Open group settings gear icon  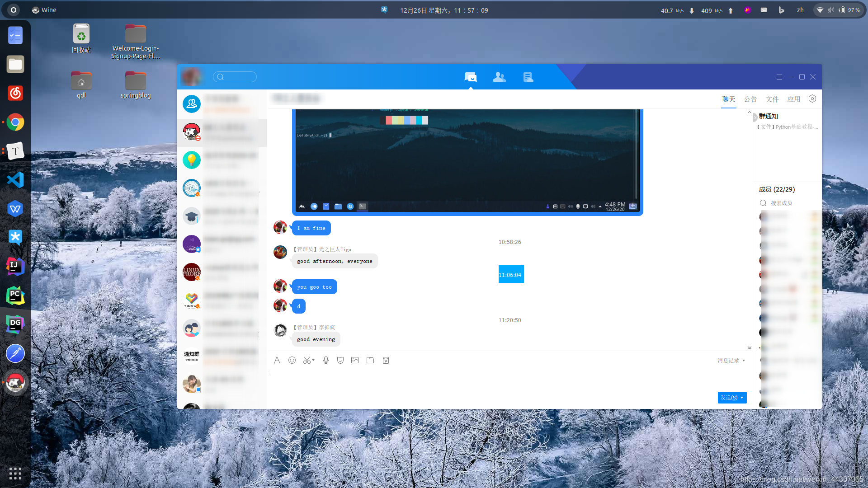812,99
